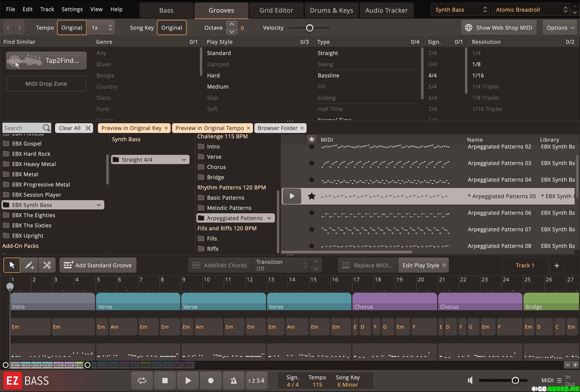Open the Tap2Find tool
This screenshot has height=392, width=580.
coord(46,60)
